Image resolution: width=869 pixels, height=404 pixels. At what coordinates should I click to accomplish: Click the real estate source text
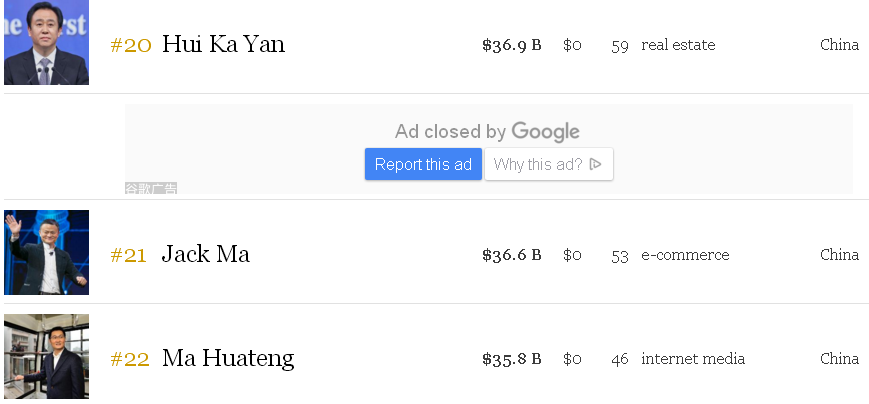(678, 45)
